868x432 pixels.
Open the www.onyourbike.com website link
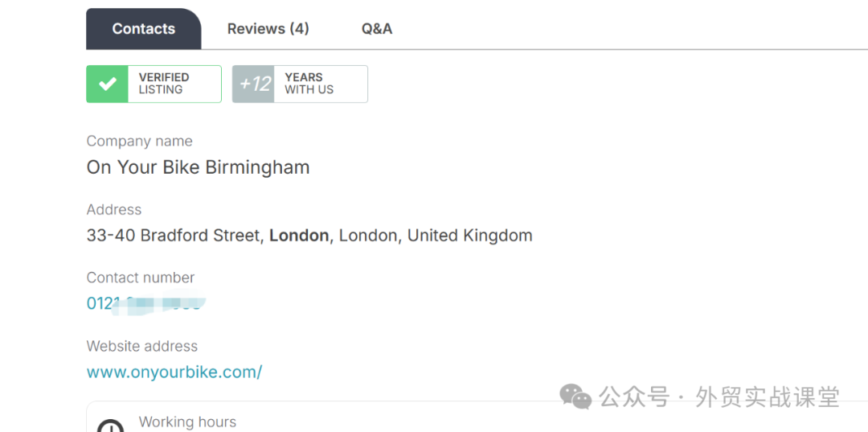[x=174, y=372]
